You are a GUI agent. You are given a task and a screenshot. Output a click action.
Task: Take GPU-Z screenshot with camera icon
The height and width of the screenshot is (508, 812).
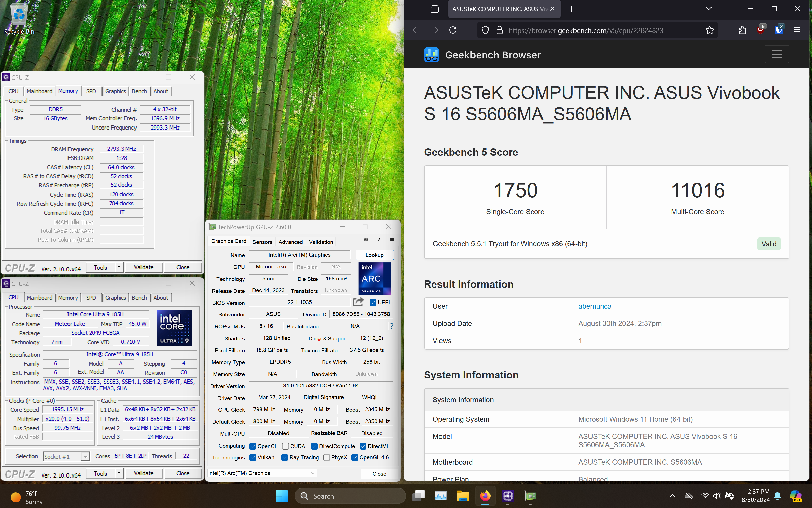(366, 239)
